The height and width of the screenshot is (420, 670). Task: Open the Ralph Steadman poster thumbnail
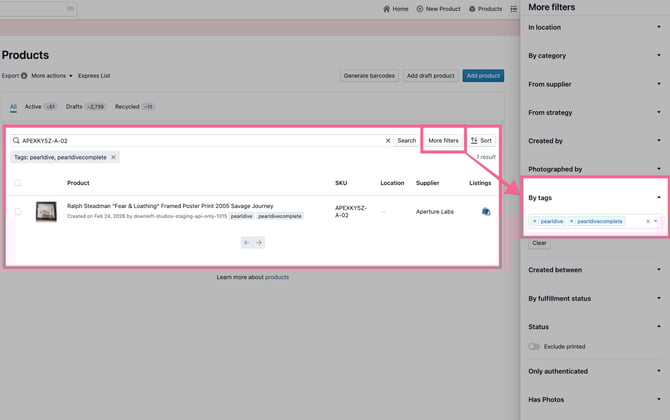46,211
